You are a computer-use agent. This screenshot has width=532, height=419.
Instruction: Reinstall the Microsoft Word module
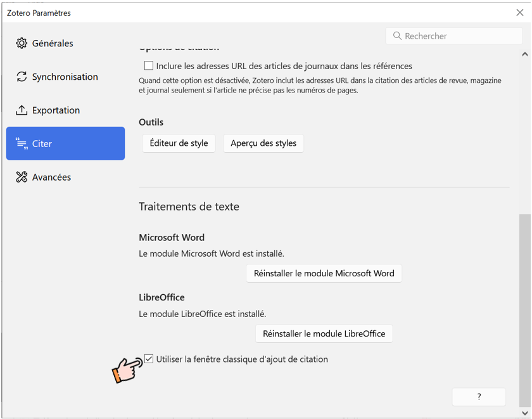click(x=324, y=273)
